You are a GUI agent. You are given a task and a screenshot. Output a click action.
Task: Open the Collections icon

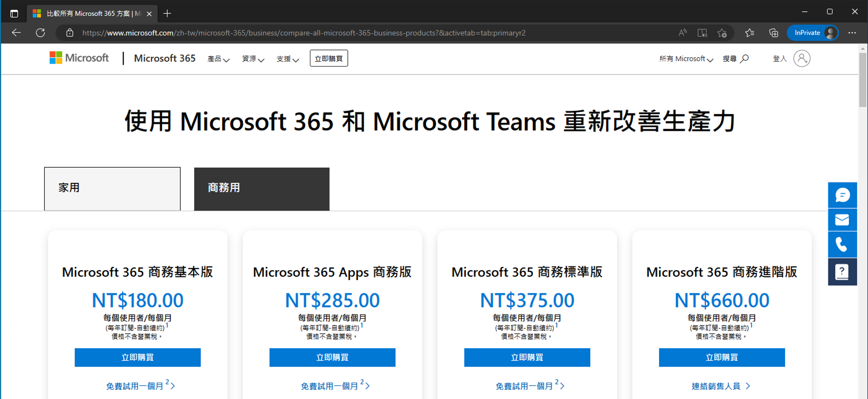tap(773, 33)
